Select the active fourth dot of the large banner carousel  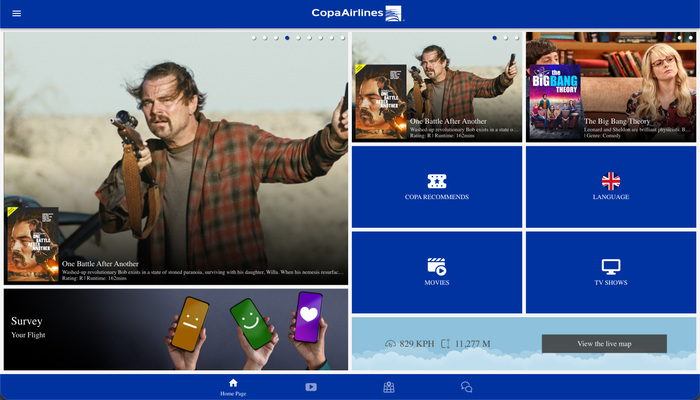click(x=287, y=38)
